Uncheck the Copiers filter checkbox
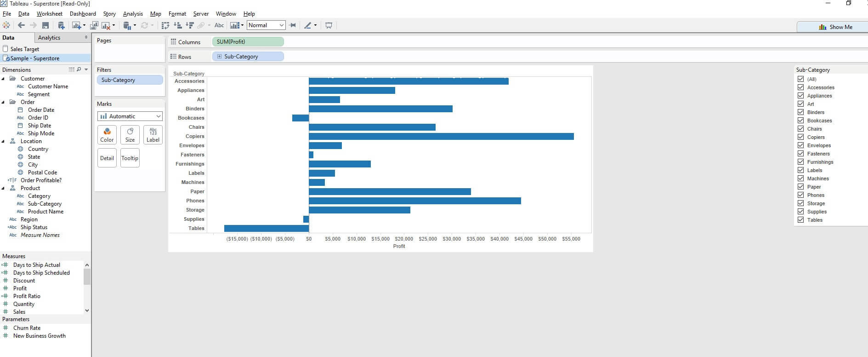 [x=801, y=137]
